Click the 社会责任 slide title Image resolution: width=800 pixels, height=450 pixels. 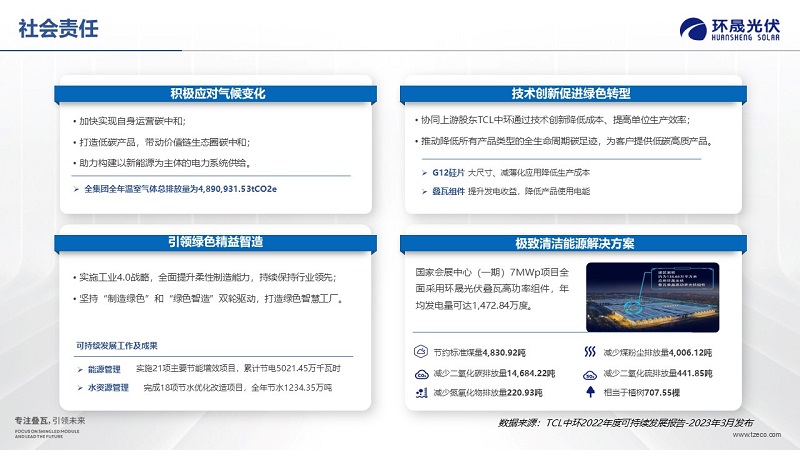click(x=58, y=28)
